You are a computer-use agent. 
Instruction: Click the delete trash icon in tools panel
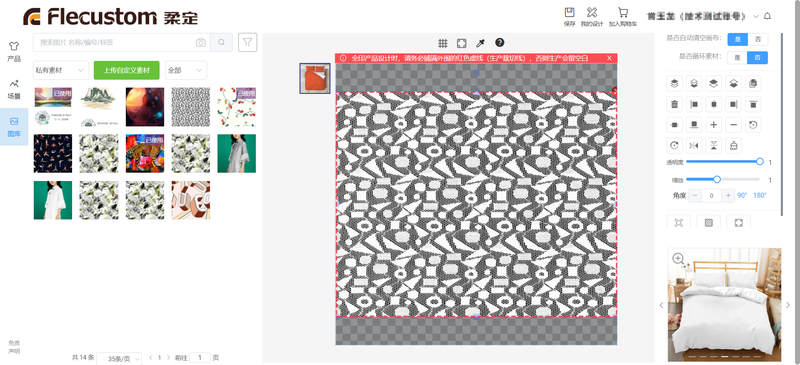674,104
